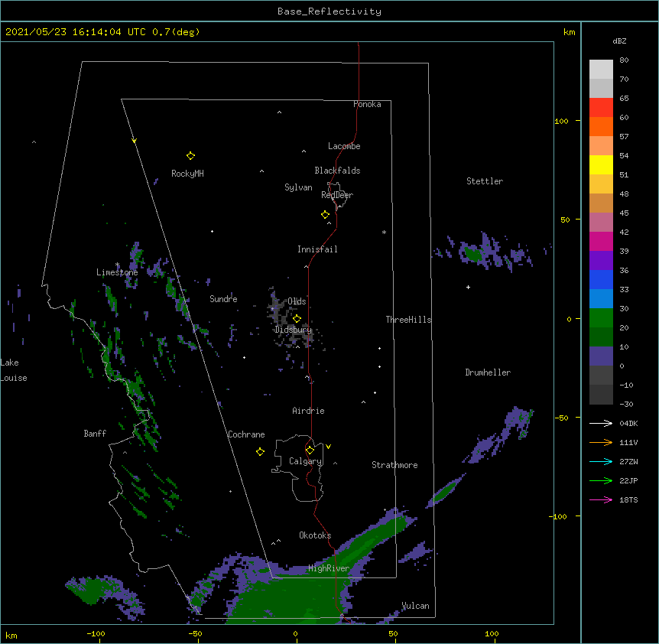Click the Airdrie town label

point(309,411)
